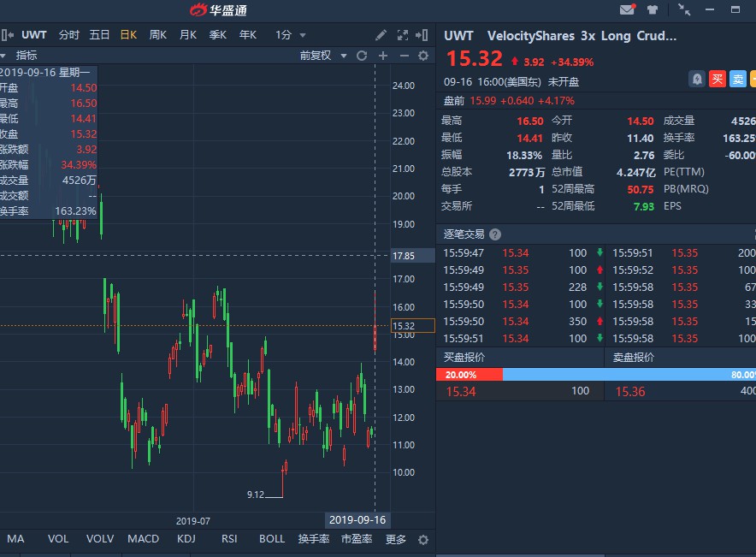Open indicator settings gear at bottom
The height and width of the screenshot is (557, 756).
423,540
